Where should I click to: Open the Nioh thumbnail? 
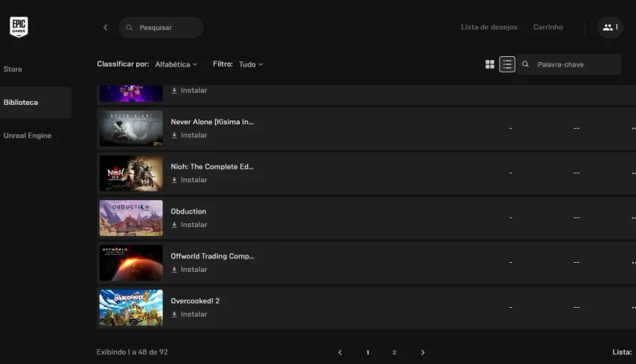pos(131,173)
